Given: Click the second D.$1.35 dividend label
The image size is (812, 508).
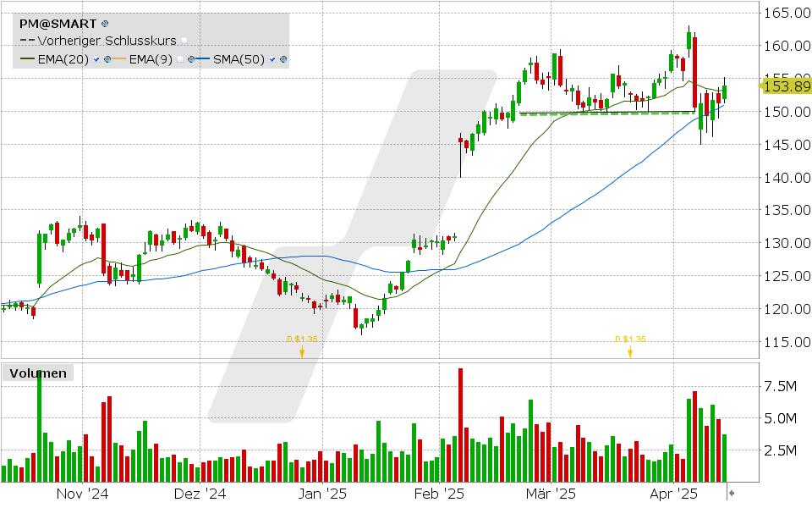Looking at the screenshot, I should (x=630, y=340).
